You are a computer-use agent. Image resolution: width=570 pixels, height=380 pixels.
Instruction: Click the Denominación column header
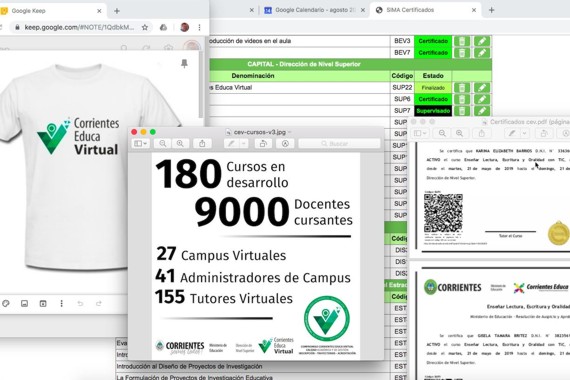[253, 76]
